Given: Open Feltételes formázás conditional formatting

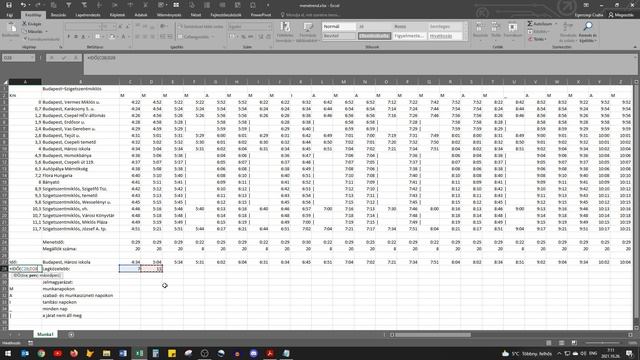Looking at the screenshot, I should tap(285, 32).
